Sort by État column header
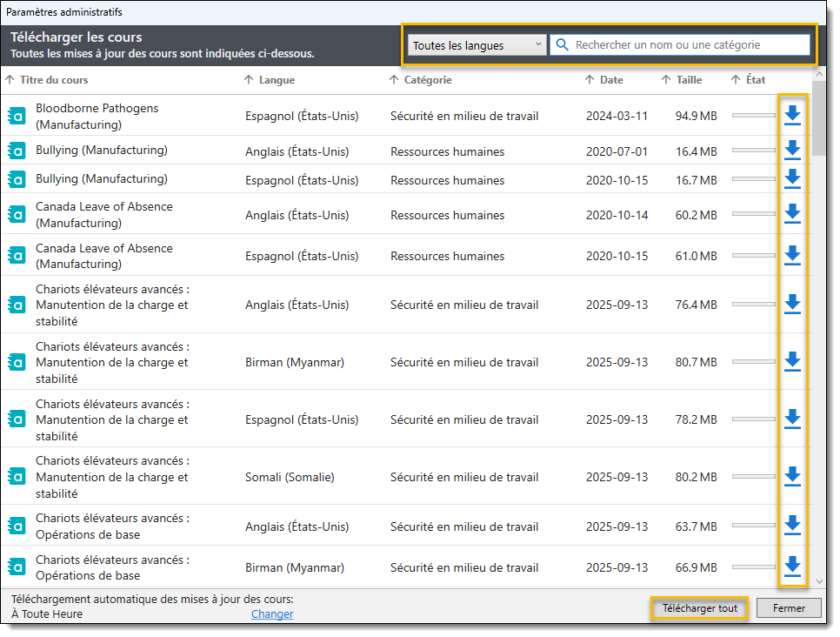 coord(755,80)
